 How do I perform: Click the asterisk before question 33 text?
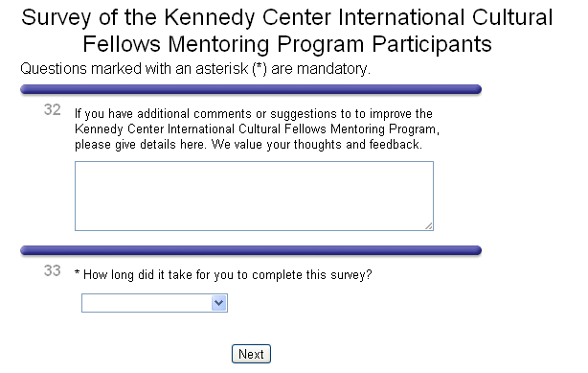pos(78,272)
